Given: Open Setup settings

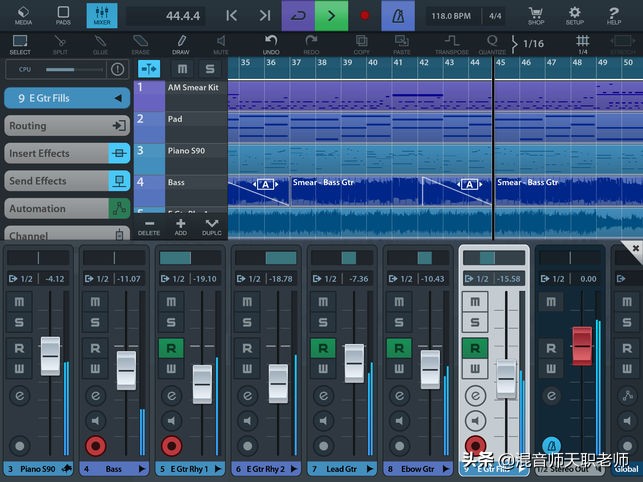Looking at the screenshot, I should [x=574, y=15].
